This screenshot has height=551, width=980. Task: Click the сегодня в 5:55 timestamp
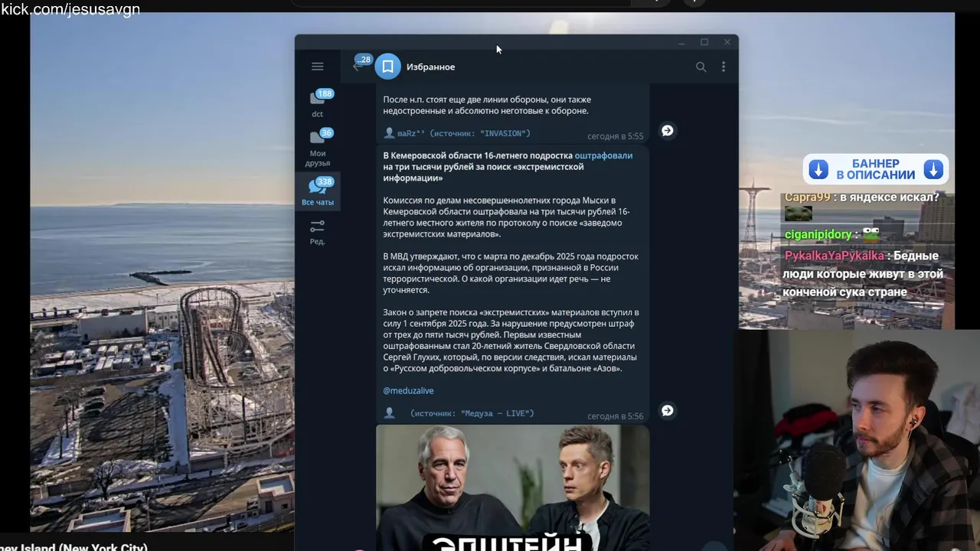pyautogui.click(x=615, y=136)
